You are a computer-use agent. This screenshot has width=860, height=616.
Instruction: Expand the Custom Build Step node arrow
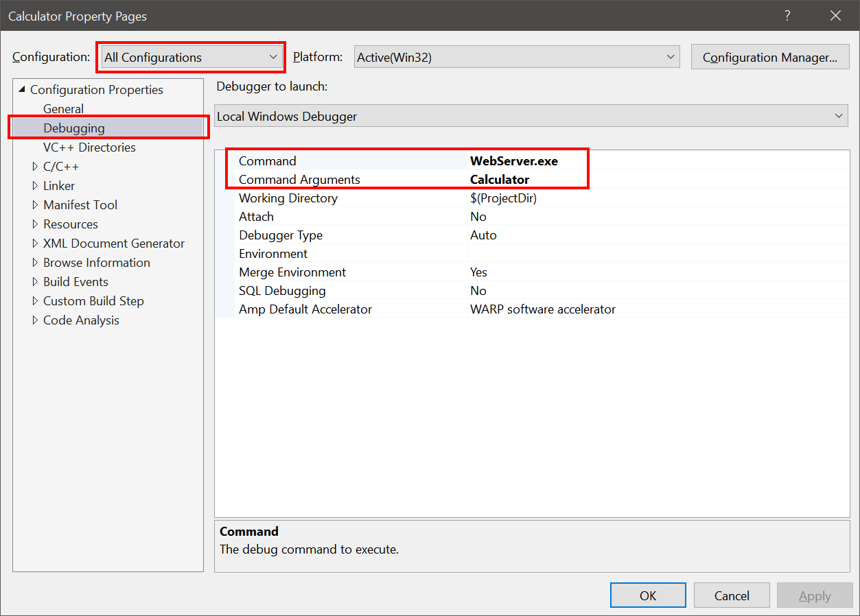point(35,301)
